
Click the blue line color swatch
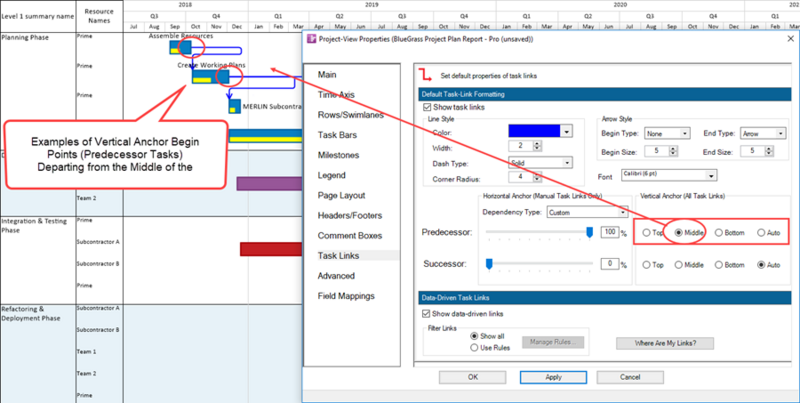coord(535,131)
